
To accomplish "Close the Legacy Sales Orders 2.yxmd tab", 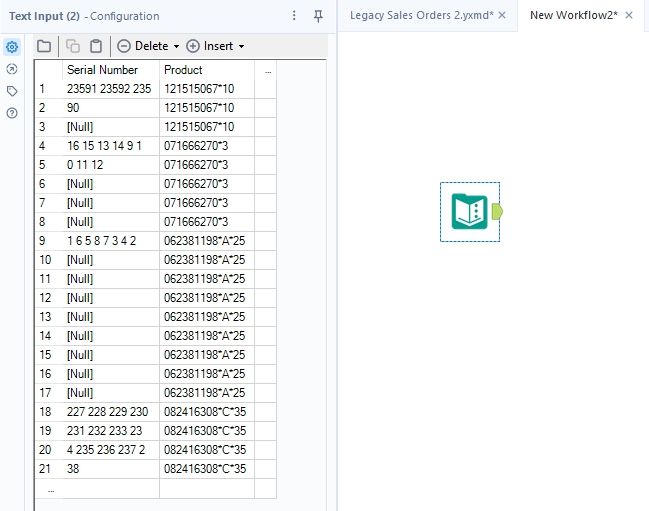I will [x=502, y=15].
